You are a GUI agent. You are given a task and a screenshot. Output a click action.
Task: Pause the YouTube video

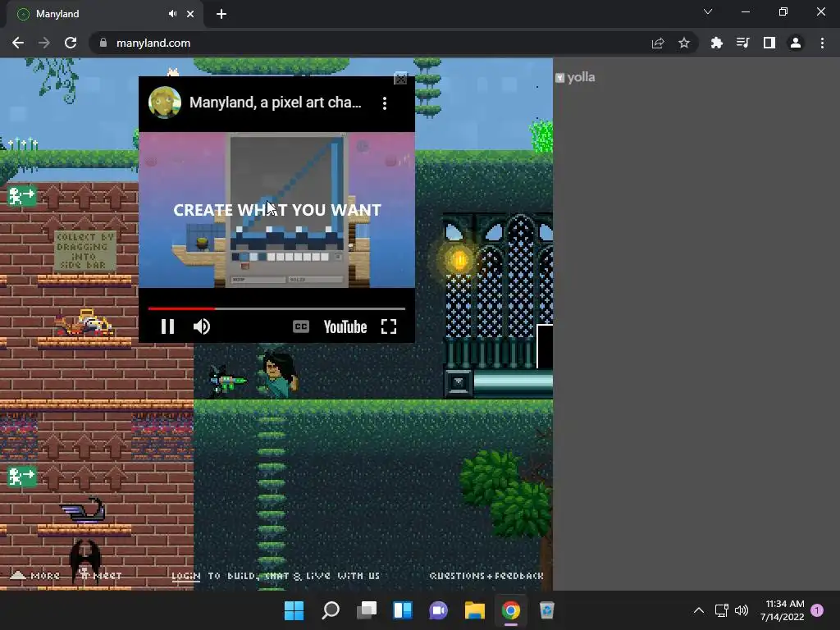point(167,326)
